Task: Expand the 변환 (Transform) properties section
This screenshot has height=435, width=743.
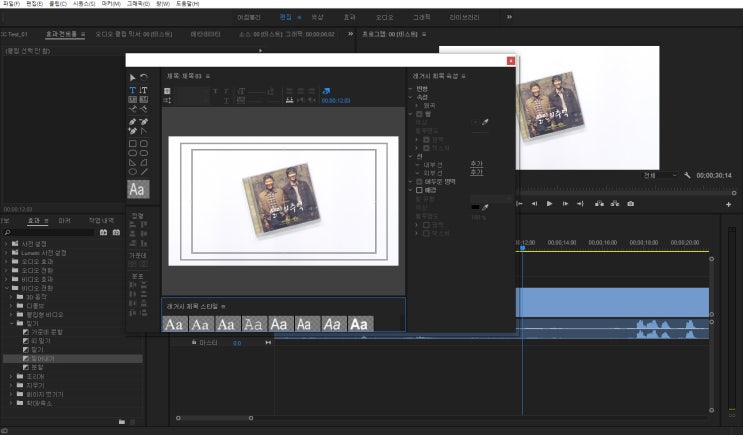Action: click(x=411, y=89)
